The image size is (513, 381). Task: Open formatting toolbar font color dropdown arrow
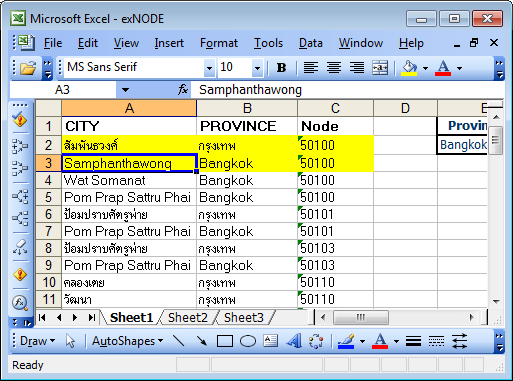point(459,68)
